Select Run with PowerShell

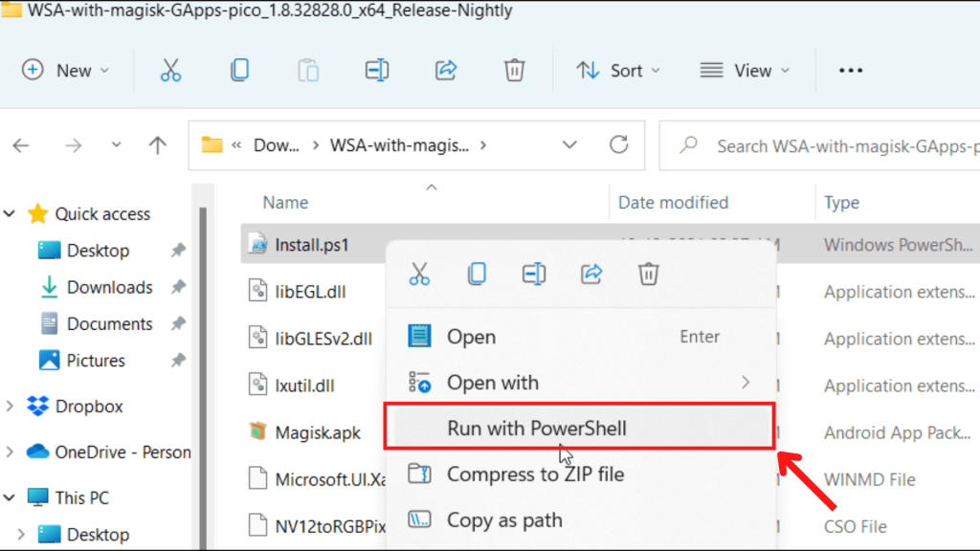[580, 428]
